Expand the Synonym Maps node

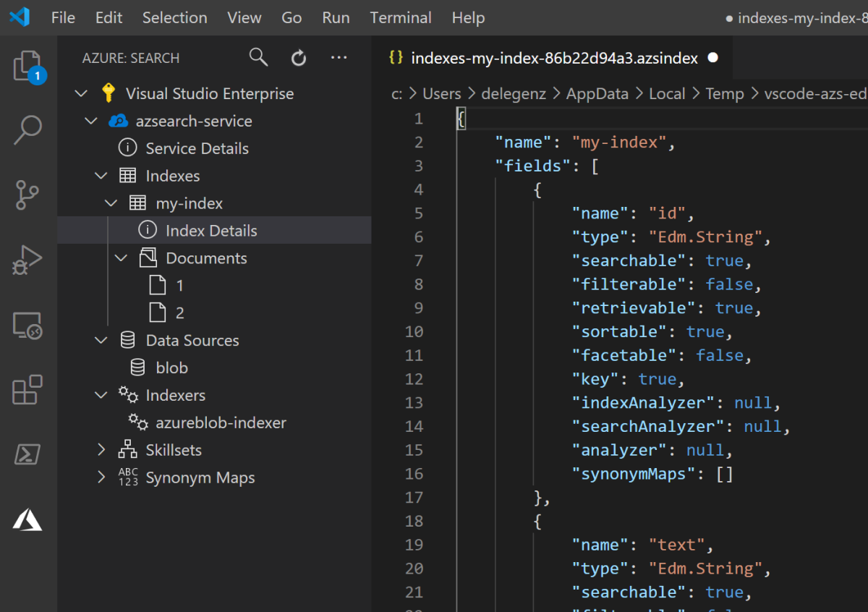[101, 477]
